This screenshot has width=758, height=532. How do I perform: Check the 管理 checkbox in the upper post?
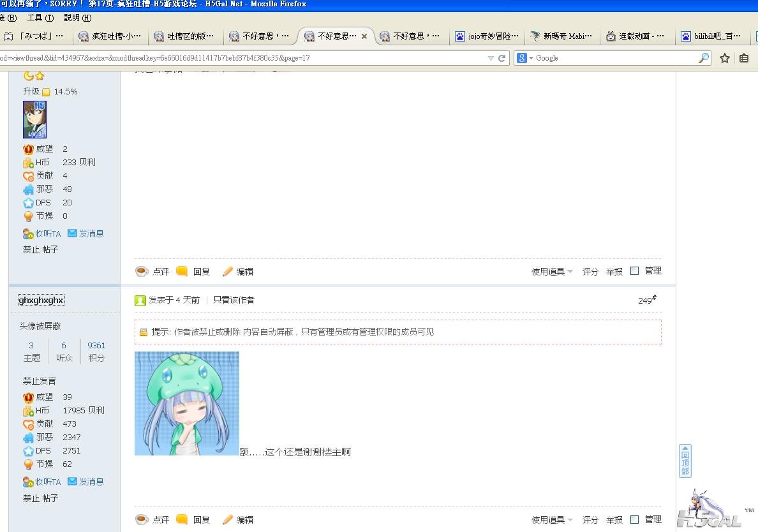point(635,271)
